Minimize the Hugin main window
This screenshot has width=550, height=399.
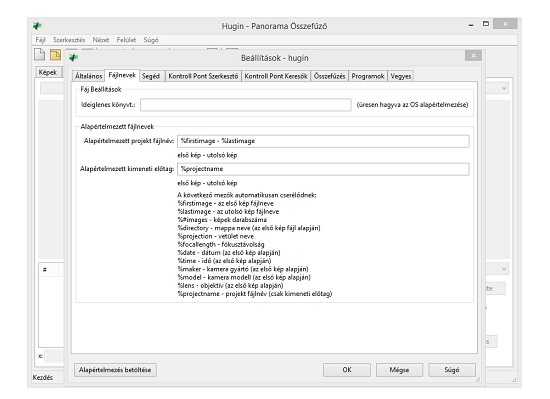click(471, 25)
